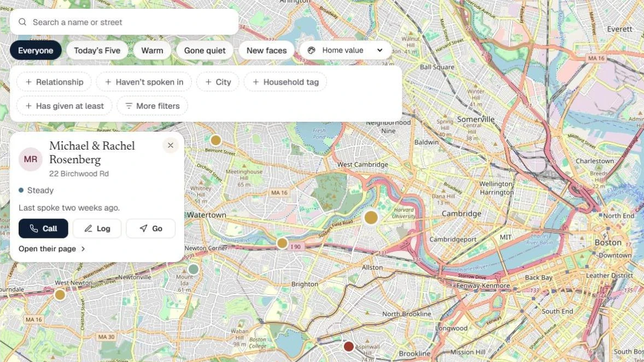Focus the 'Search a name or street' field
The image size is (644, 362).
(x=124, y=22)
